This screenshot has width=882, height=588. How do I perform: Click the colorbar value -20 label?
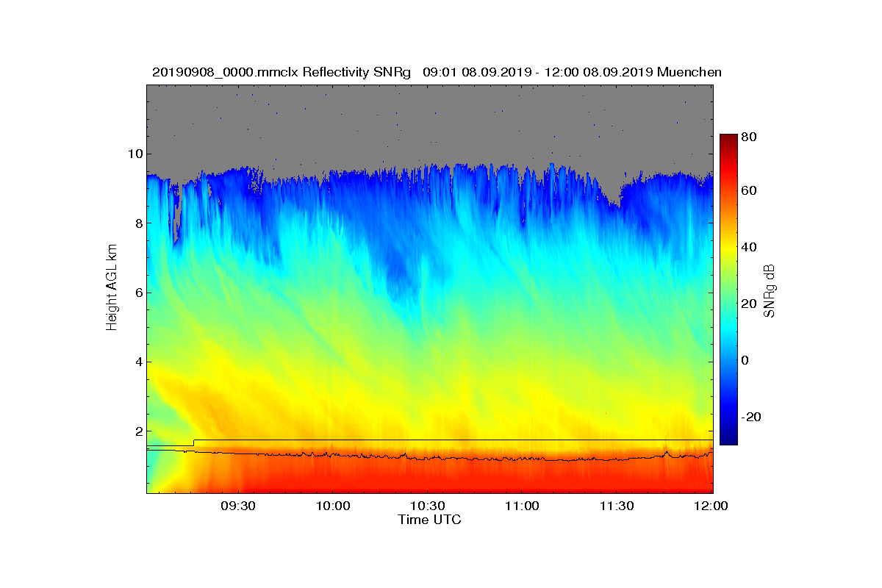752,417
